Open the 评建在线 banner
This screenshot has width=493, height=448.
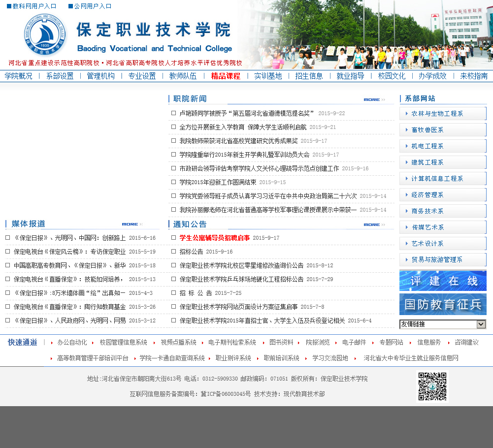click(x=443, y=281)
